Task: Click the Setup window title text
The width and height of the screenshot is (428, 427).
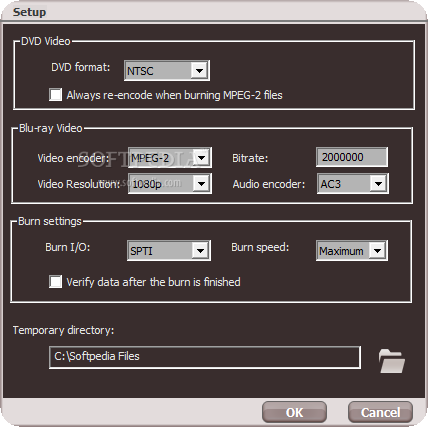Action: tap(29, 12)
